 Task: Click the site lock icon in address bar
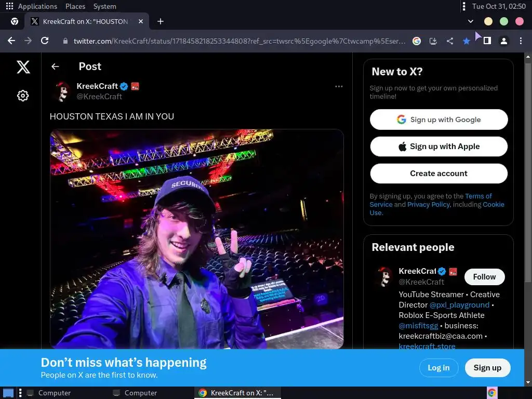[65, 41]
